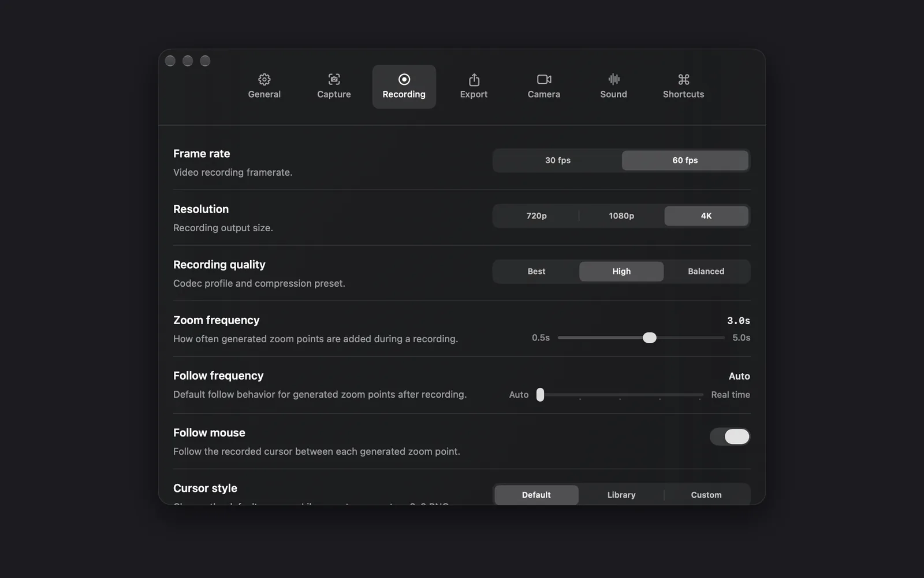Choose 720p resolution
This screenshot has width=924, height=578.
(536, 216)
